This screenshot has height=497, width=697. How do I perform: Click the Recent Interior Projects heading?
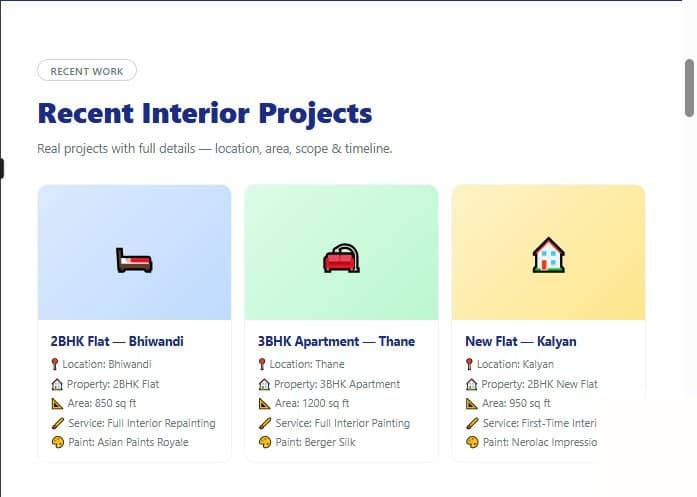205,113
